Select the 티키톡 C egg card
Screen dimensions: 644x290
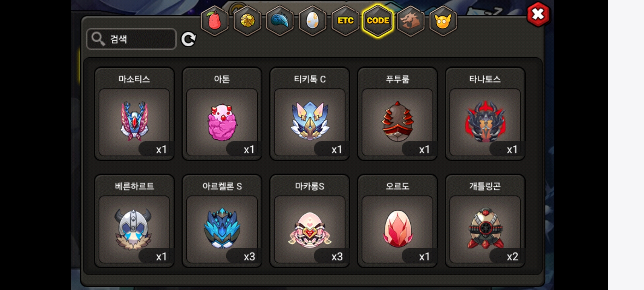tap(310, 114)
